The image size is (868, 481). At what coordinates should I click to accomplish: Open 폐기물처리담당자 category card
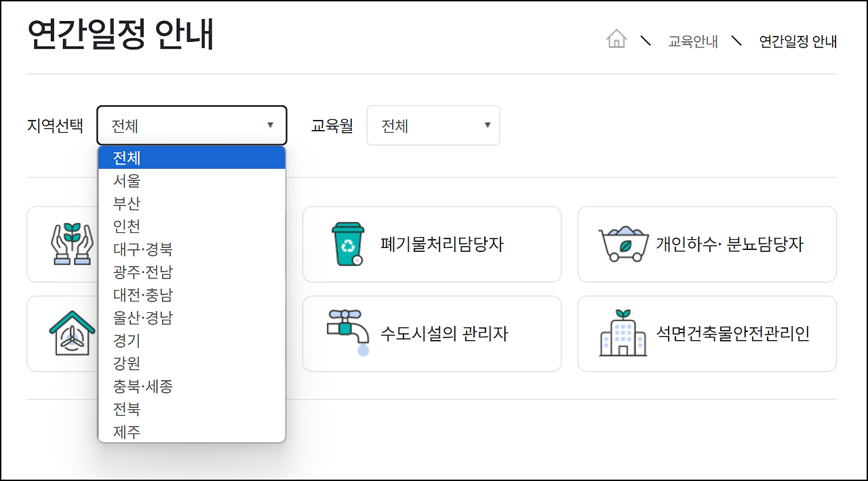432,245
